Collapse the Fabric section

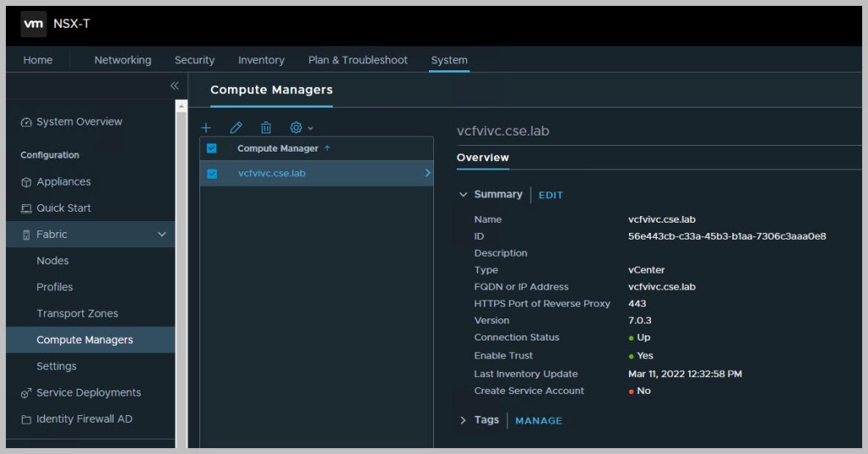click(162, 235)
